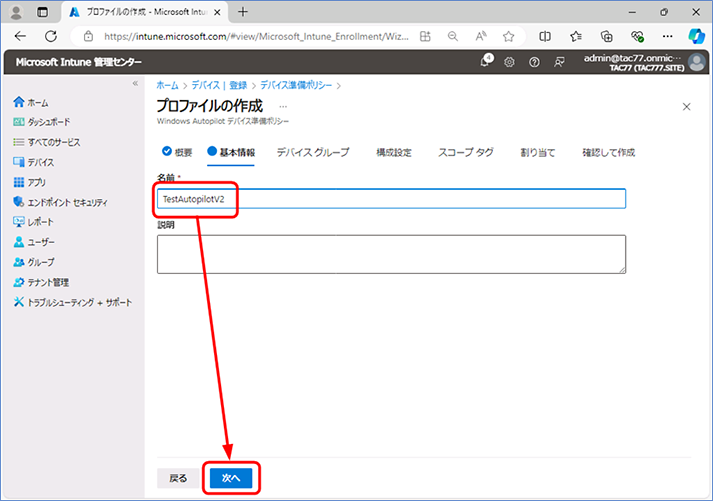Screen dimensions: 713x501
Task: Open アプリ in the sidebar
Action: 30,182
